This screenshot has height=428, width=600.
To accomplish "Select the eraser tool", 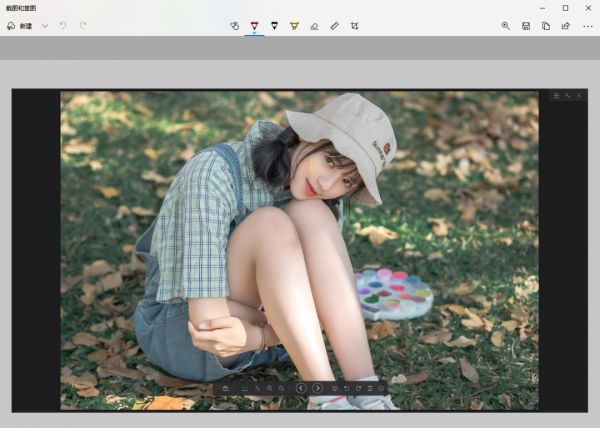I will 314,25.
